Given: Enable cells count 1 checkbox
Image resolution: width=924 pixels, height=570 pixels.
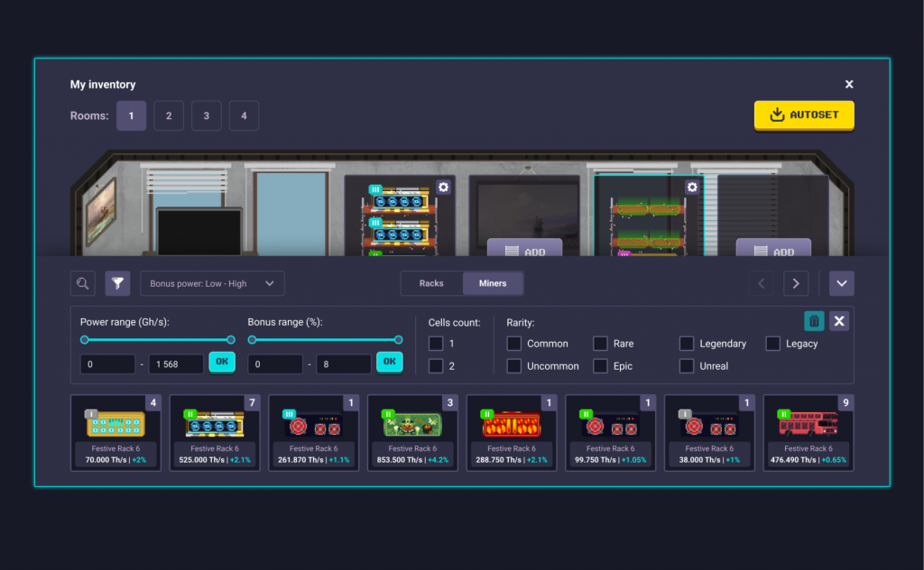Looking at the screenshot, I should pyautogui.click(x=436, y=344).
